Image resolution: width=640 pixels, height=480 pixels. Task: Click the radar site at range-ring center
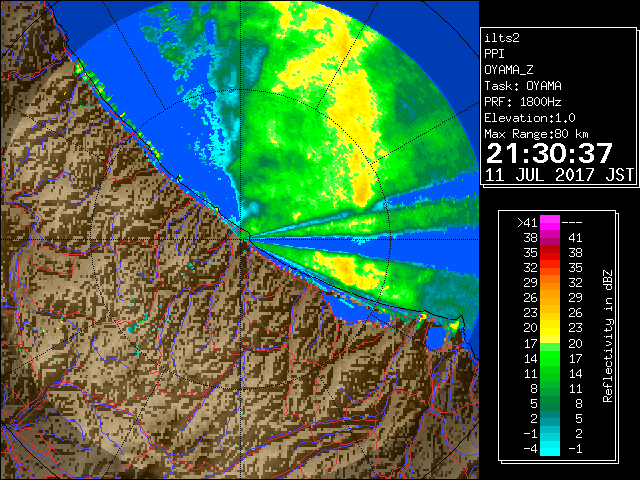point(241,239)
